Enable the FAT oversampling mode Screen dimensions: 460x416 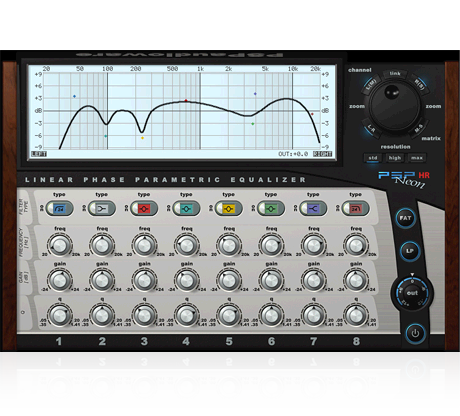click(405, 218)
